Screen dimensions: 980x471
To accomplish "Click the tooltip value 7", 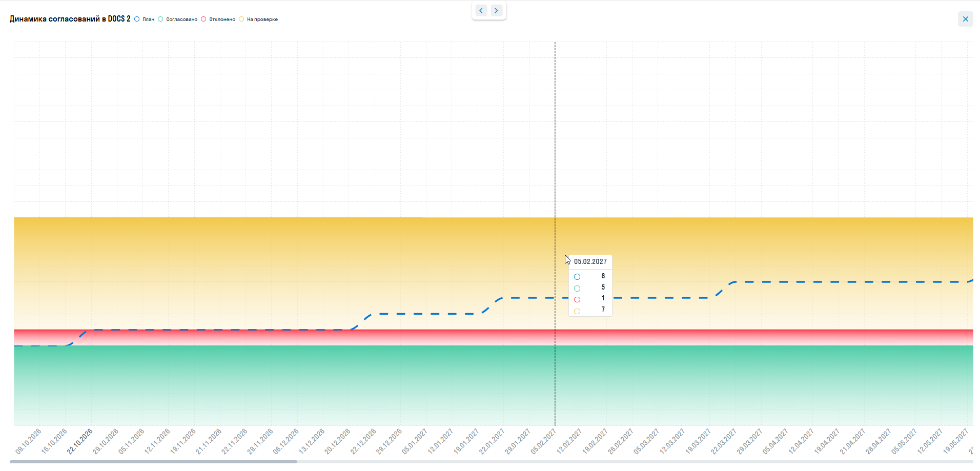I will 603,310.
